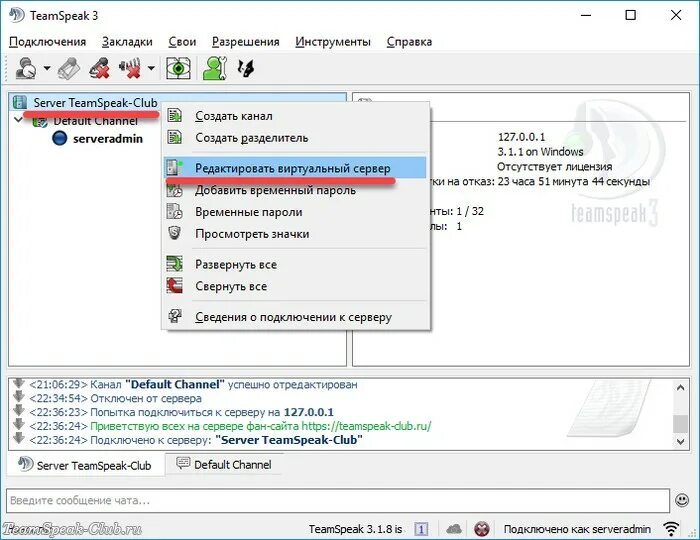The height and width of the screenshot is (540, 700).
Task: Open the Закладки menu
Action: (127, 42)
